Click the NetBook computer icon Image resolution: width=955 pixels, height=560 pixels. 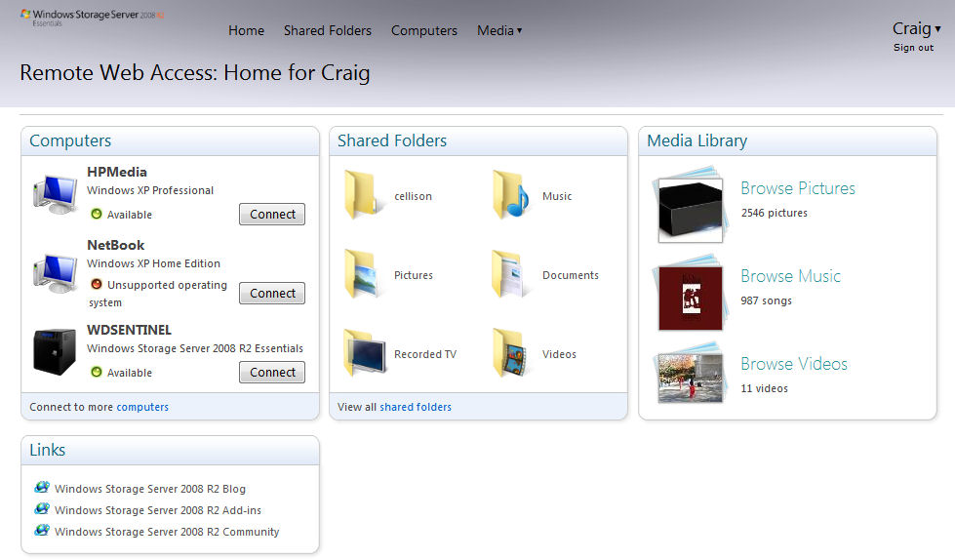point(56,273)
